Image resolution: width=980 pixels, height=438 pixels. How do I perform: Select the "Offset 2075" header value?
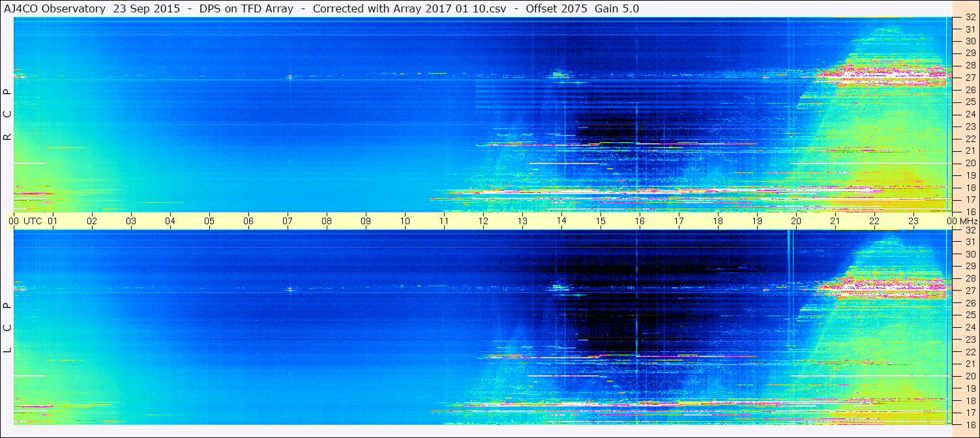point(557,8)
